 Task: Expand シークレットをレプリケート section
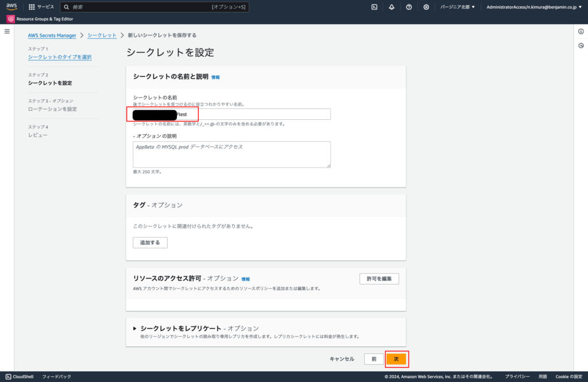(135, 328)
